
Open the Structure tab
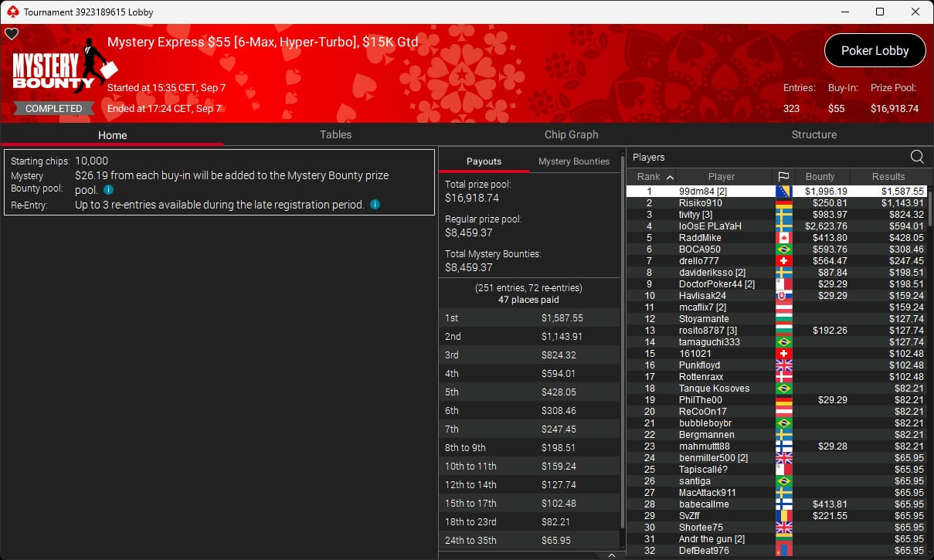[x=813, y=134]
